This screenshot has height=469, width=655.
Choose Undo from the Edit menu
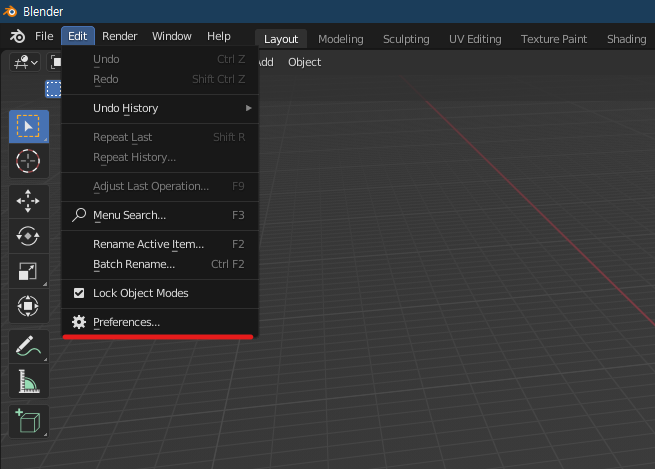click(160, 59)
